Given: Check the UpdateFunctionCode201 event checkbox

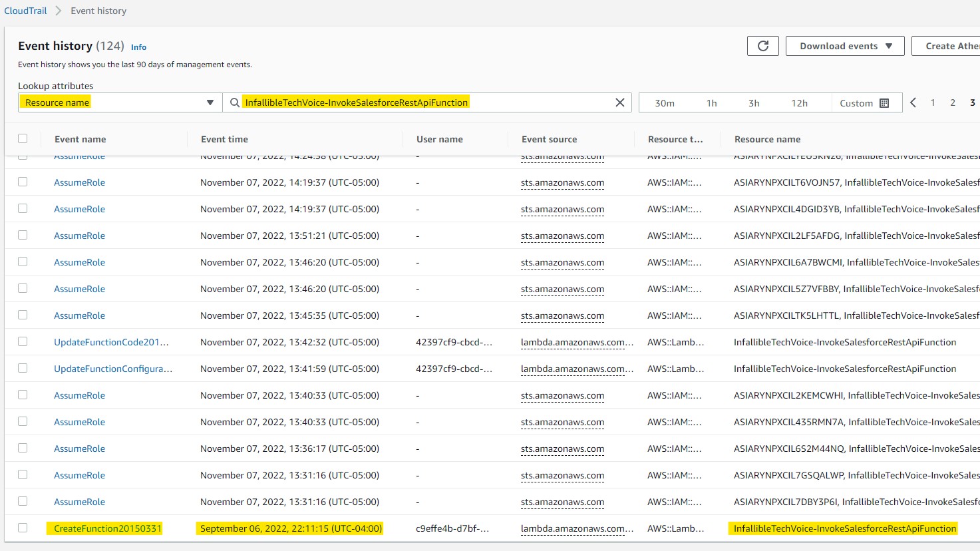Looking at the screenshot, I should [x=23, y=341].
